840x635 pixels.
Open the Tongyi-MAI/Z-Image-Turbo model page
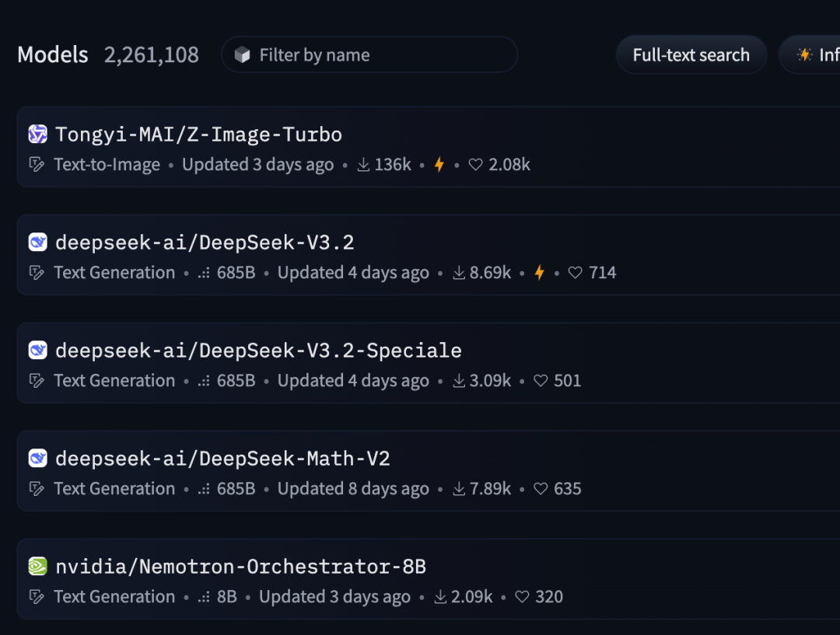tap(198, 134)
